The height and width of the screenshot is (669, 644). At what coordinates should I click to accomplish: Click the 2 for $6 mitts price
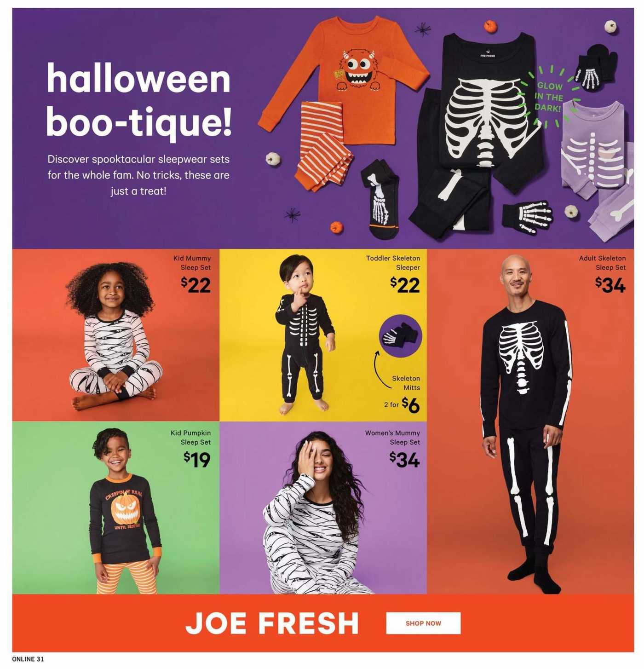click(x=402, y=405)
